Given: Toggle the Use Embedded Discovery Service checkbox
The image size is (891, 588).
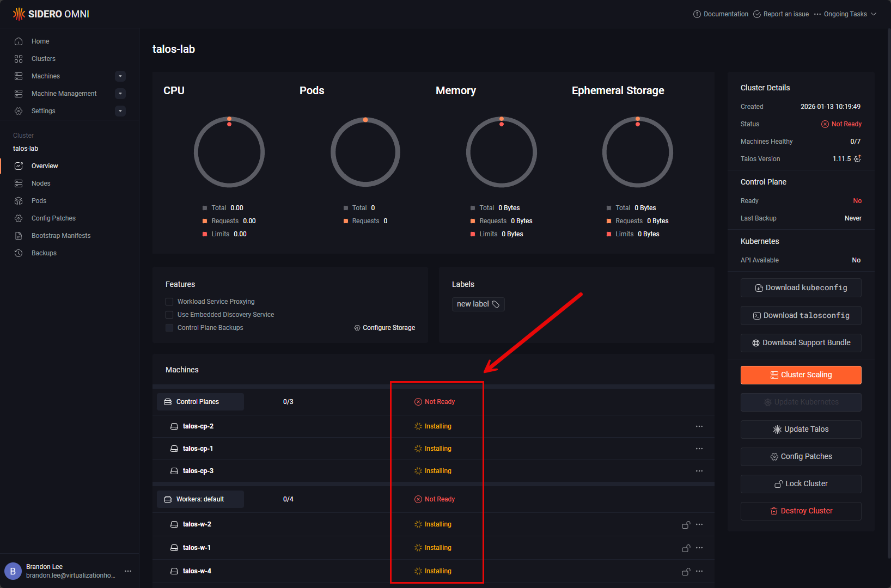Looking at the screenshot, I should point(169,315).
